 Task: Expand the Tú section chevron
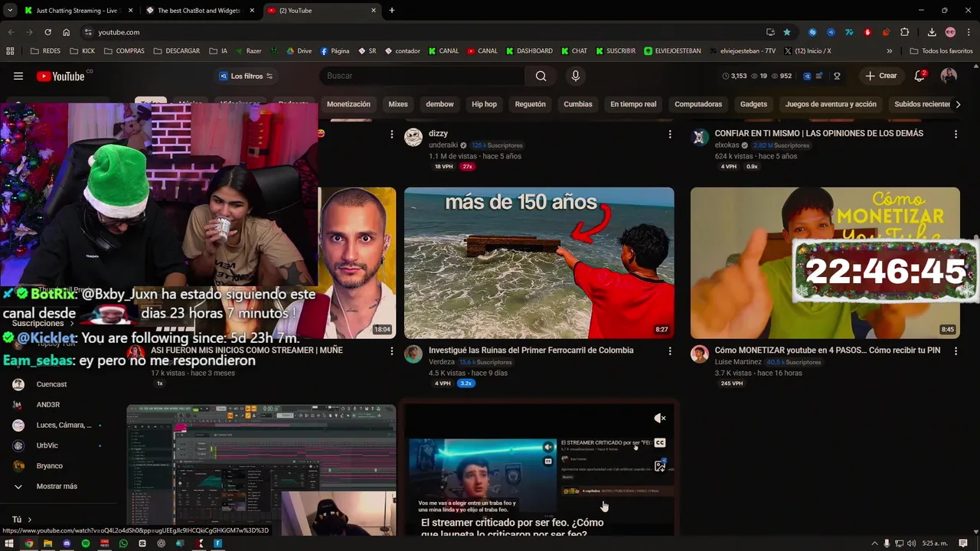pos(30,520)
